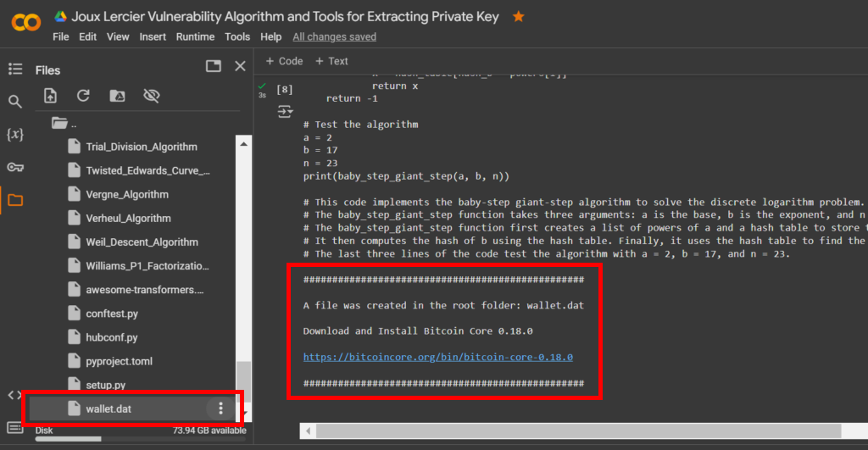
Task: Open the three-dot menu for wallet.dat
Action: pyautogui.click(x=220, y=408)
